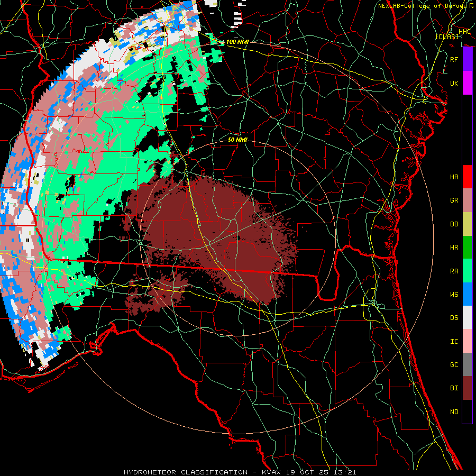Click the HR legend label
This screenshot has height=476, width=476.
454,248
